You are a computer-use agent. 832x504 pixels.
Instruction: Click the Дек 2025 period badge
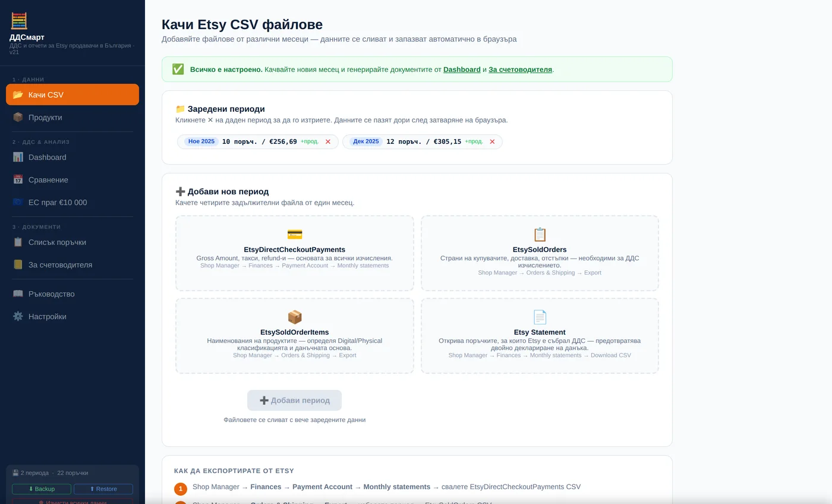tap(366, 141)
